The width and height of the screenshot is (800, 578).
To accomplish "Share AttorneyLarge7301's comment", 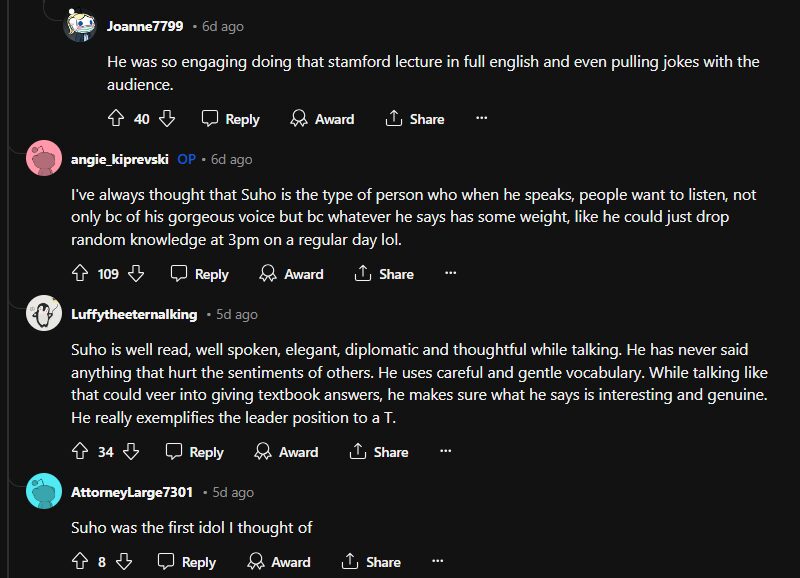I will pyautogui.click(x=371, y=562).
